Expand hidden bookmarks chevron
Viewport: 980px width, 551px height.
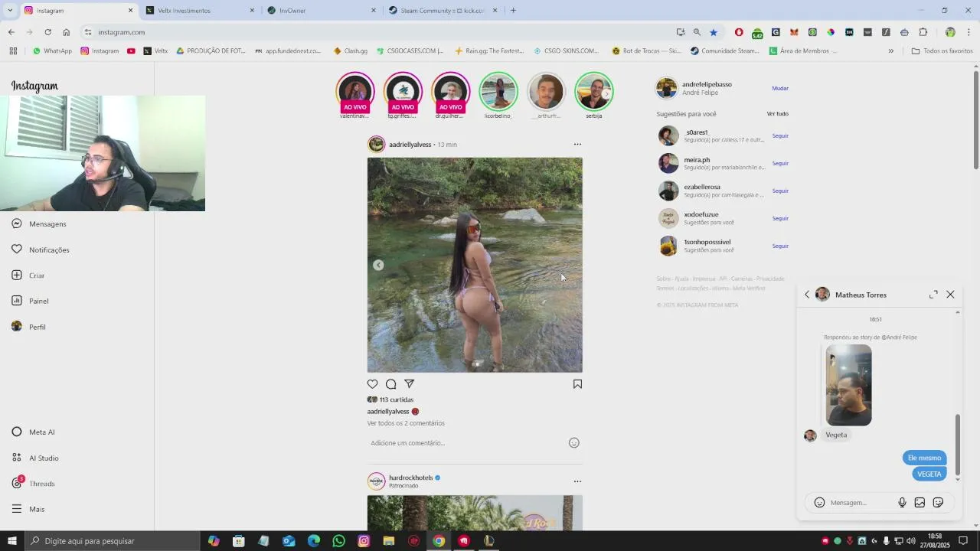[x=890, y=51]
